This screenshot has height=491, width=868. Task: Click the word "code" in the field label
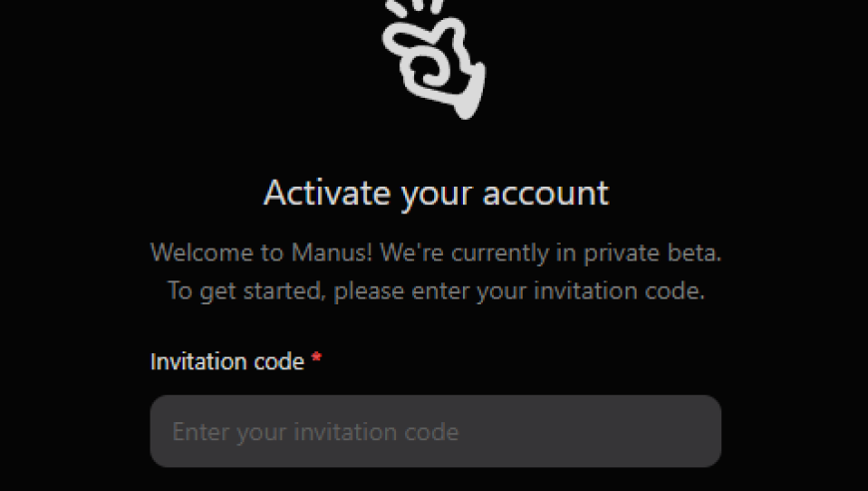279,362
